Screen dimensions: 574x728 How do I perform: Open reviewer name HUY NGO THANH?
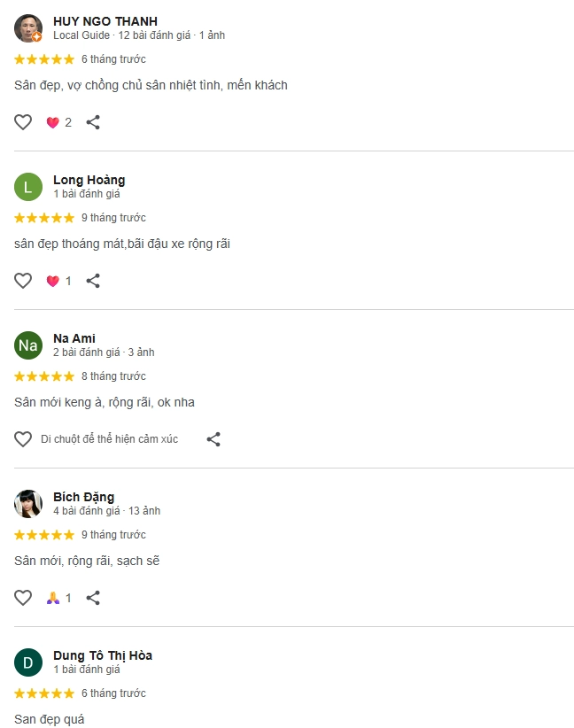tap(105, 21)
